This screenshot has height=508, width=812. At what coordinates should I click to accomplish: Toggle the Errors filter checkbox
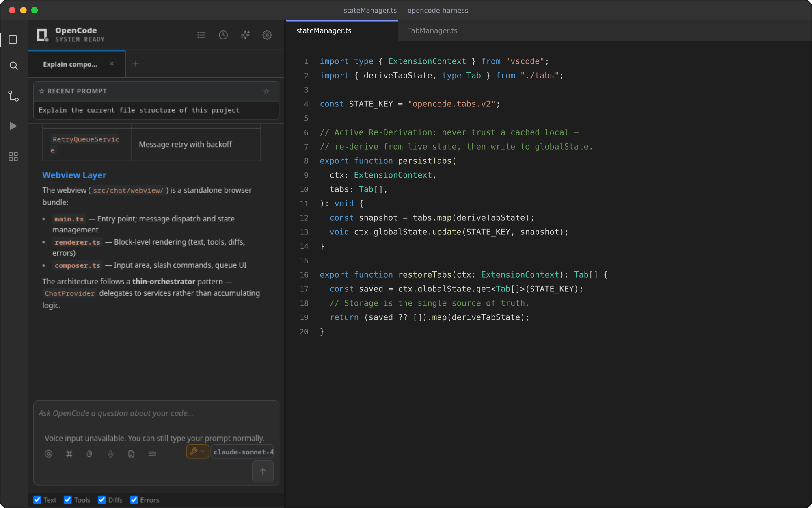(x=134, y=500)
